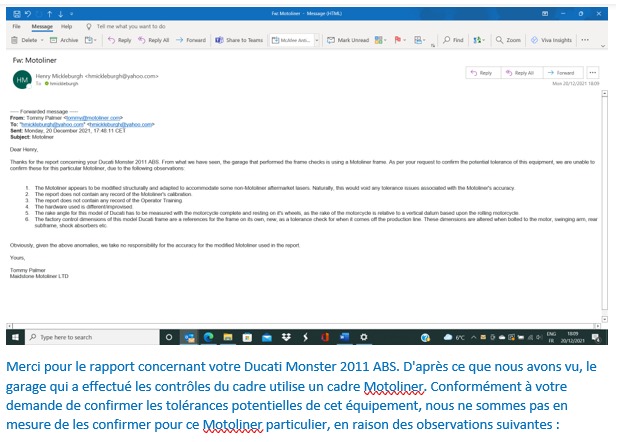
Task: Open Microsoft Edge from the taskbar
Action: coord(208,337)
